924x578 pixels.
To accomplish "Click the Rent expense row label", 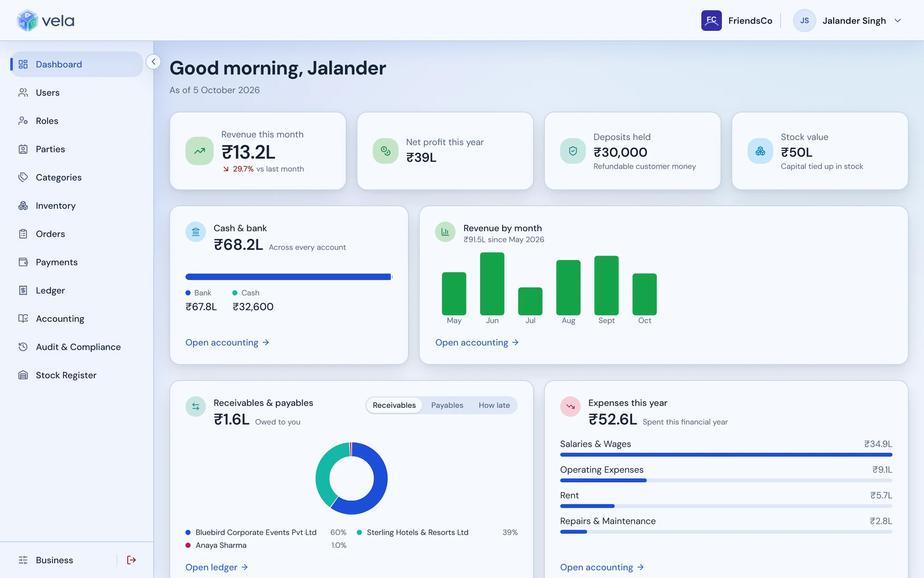I will 569,495.
